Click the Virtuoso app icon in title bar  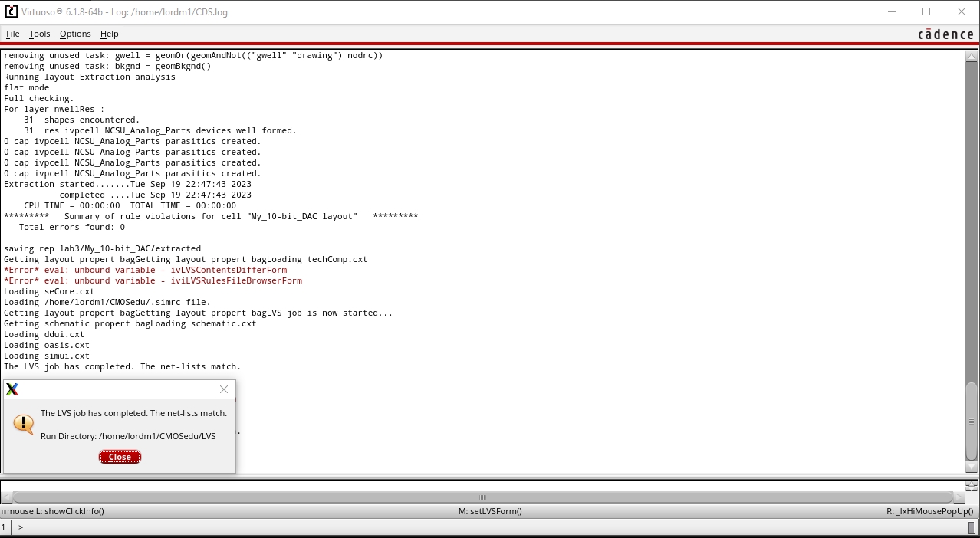tap(12, 11)
